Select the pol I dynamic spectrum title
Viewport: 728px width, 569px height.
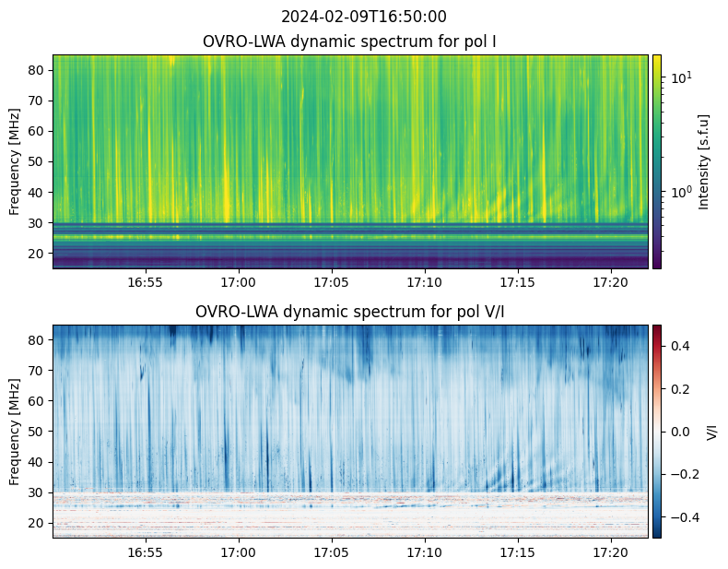tap(349, 41)
